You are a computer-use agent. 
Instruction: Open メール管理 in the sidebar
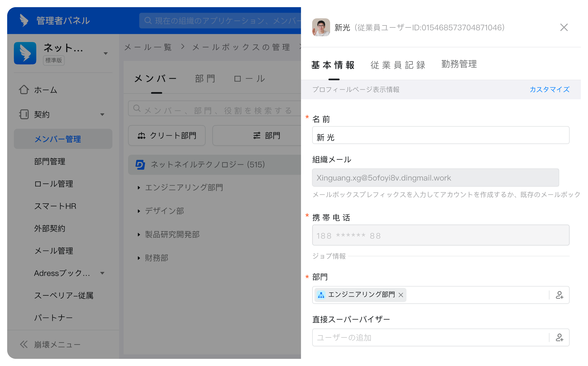pyautogui.click(x=54, y=251)
